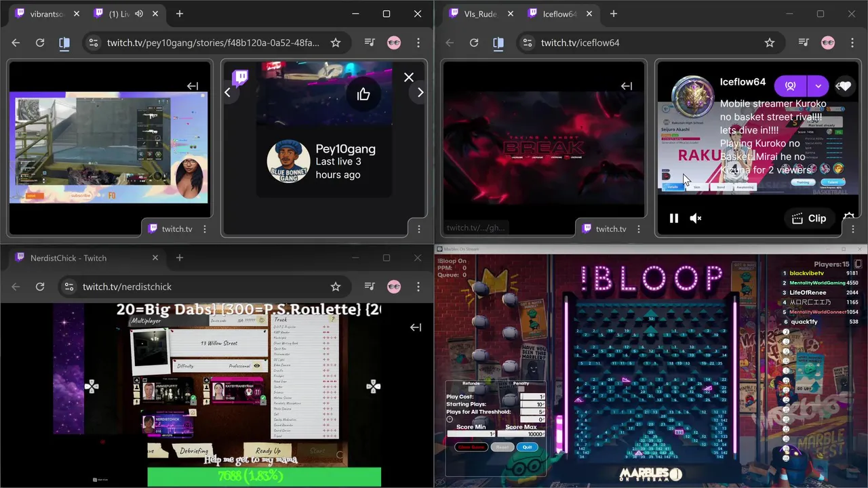Bookmark the pey10gang stories page with the star
This screenshot has height=488, width=868.
tap(335, 43)
